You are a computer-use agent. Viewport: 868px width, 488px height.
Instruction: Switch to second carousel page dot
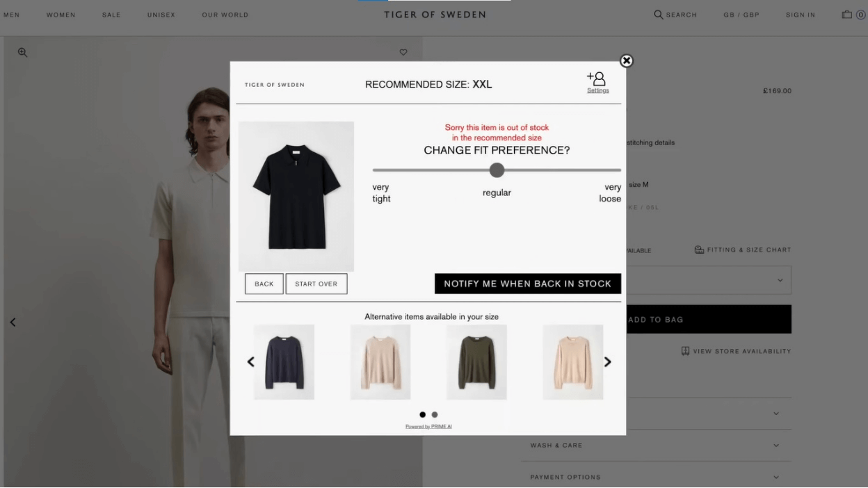[435, 415]
